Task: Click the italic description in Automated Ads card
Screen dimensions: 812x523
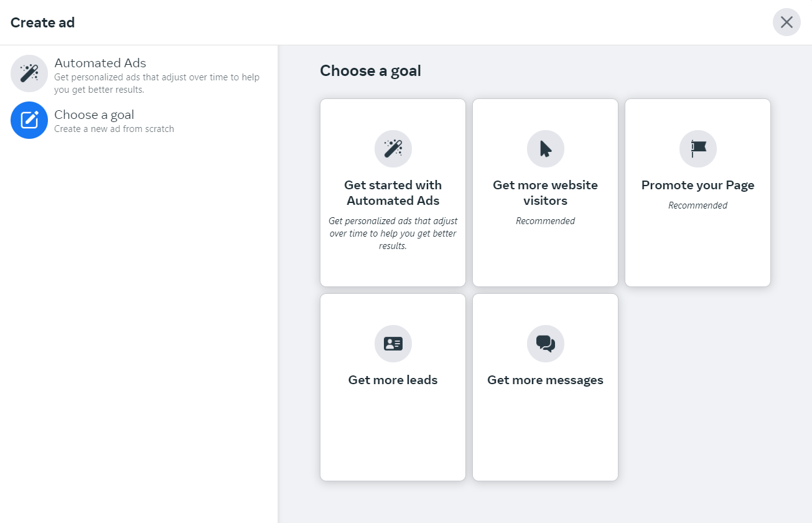Action: (393, 233)
